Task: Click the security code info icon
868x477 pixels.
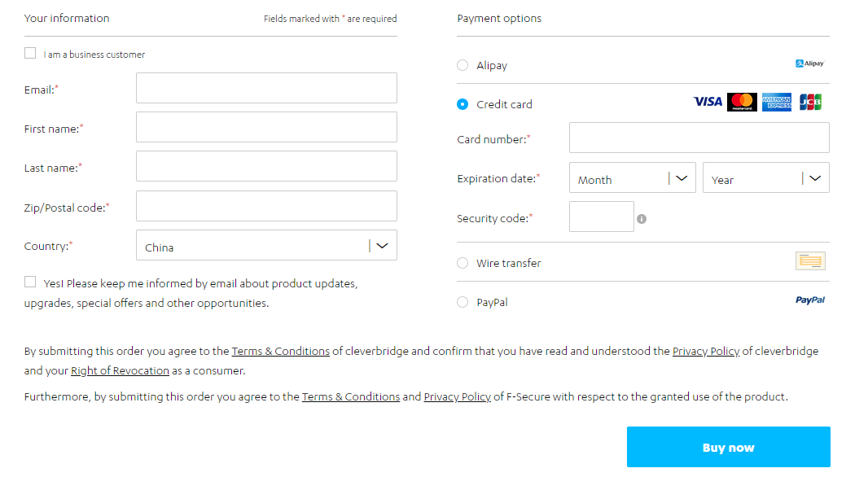Action: point(642,219)
